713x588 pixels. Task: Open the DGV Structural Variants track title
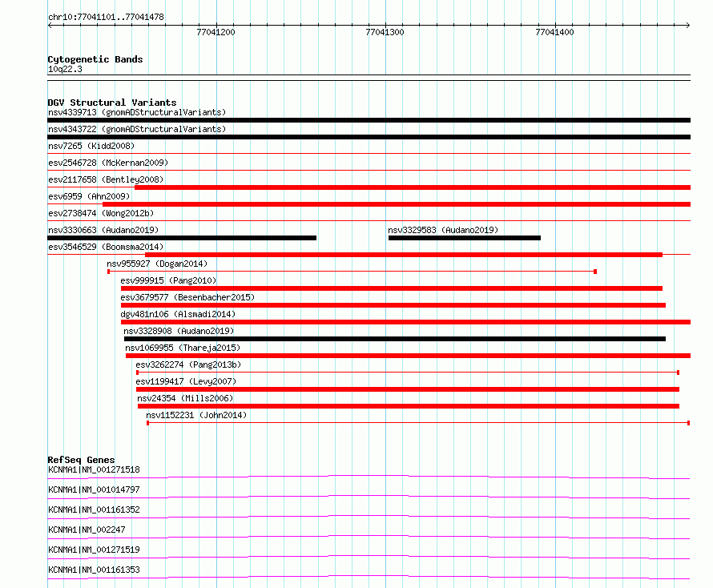112,103
